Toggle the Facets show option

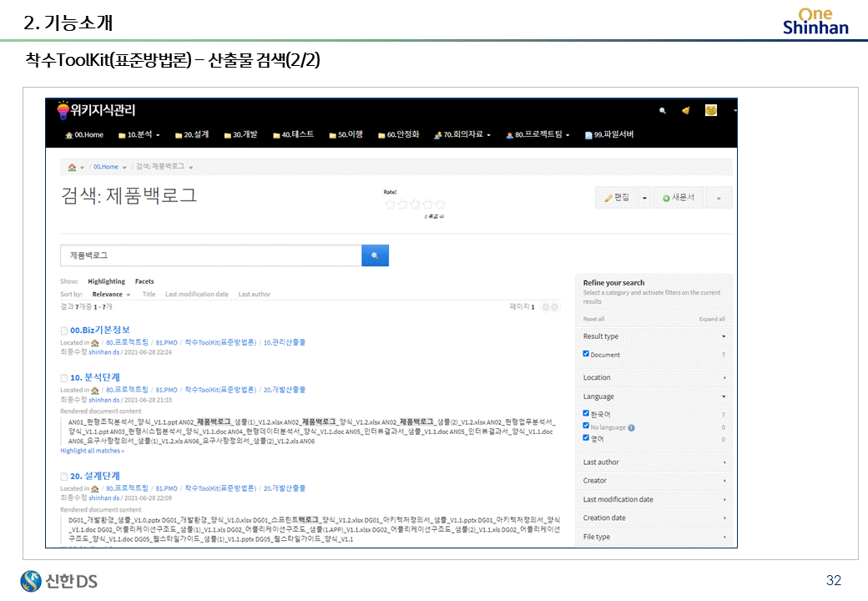click(144, 281)
